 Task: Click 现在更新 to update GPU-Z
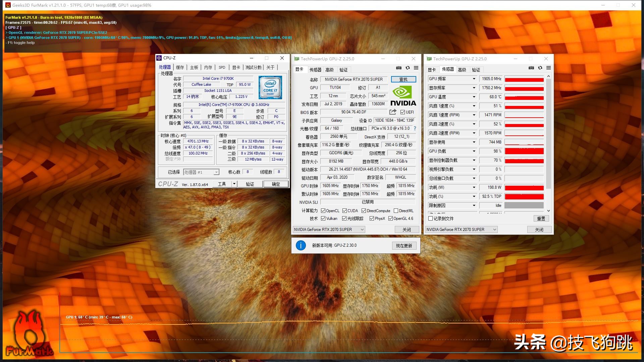(x=404, y=245)
